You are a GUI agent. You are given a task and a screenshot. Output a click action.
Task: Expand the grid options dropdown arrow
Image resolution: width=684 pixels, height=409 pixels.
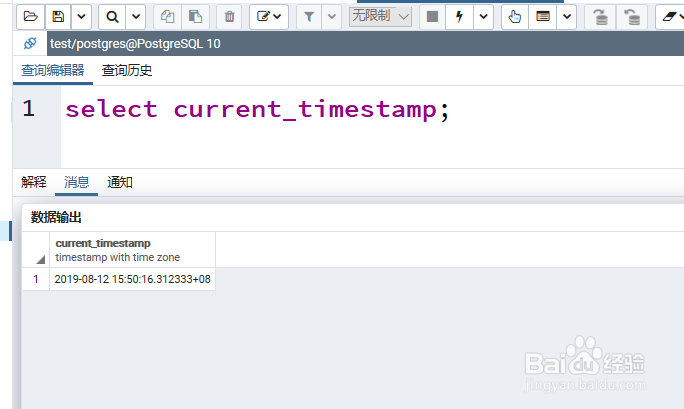click(x=567, y=17)
